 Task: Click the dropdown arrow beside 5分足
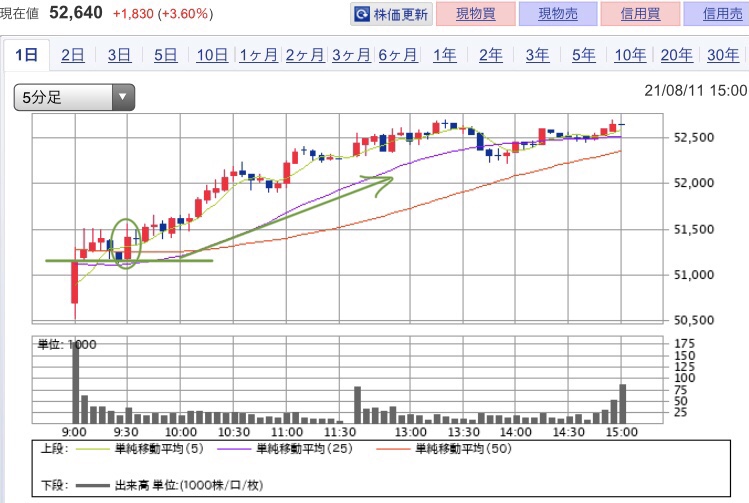[123, 97]
